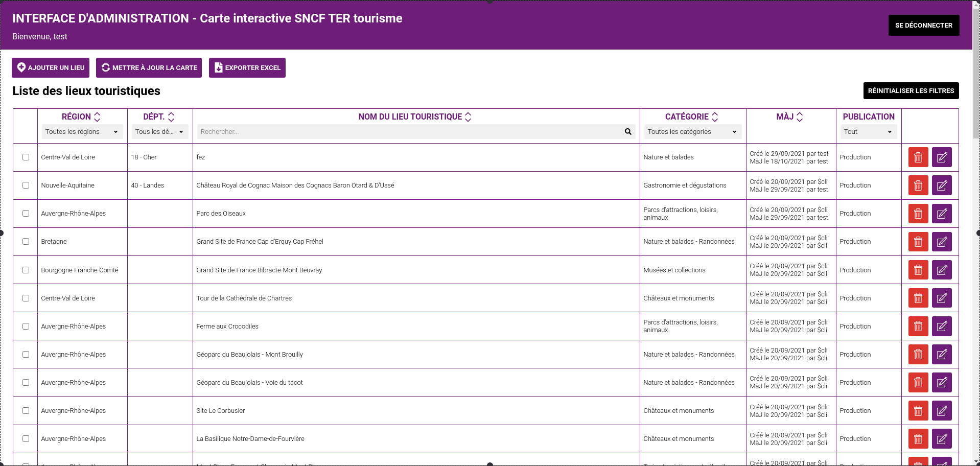Image resolution: width=980 pixels, height=466 pixels.
Task: Sort by Nom du lieu touristique header
Action: tap(410, 117)
